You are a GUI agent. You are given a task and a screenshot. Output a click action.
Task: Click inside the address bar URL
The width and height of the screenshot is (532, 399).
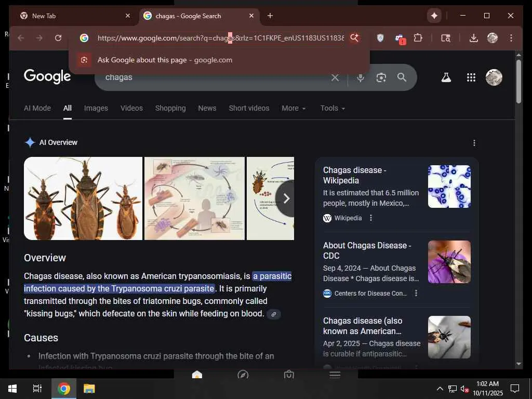[220, 38]
